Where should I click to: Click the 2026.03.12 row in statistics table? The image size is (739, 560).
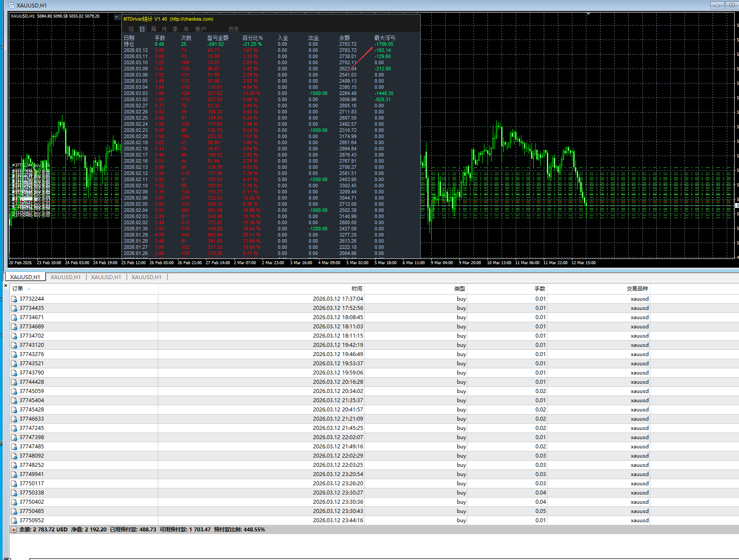(x=135, y=50)
